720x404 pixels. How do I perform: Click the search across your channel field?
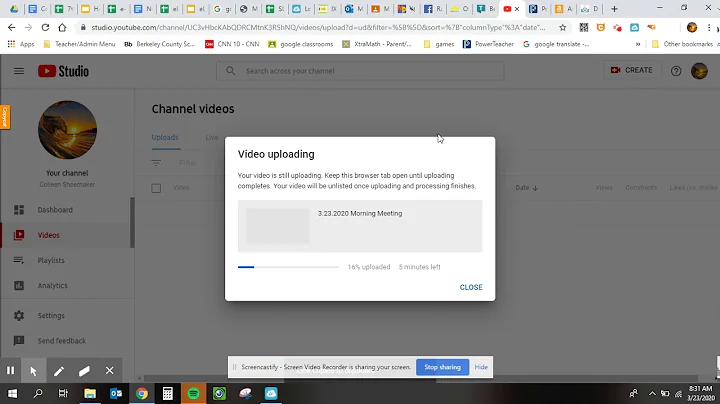coord(360,71)
